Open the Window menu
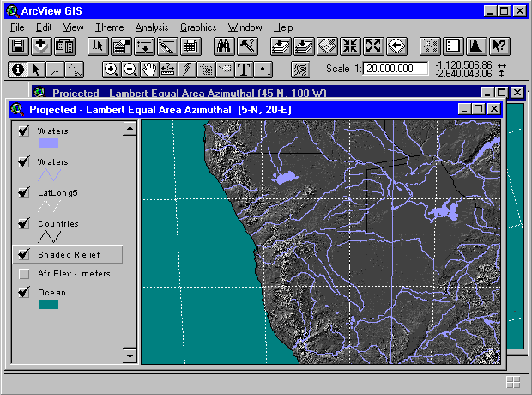532x395 pixels. (245, 27)
